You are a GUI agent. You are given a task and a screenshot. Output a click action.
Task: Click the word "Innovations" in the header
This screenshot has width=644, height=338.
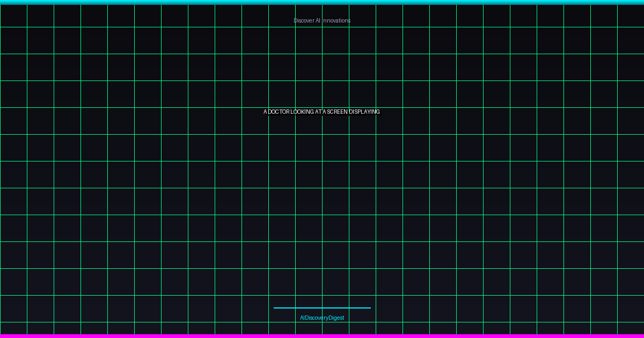(x=336, y=20)
